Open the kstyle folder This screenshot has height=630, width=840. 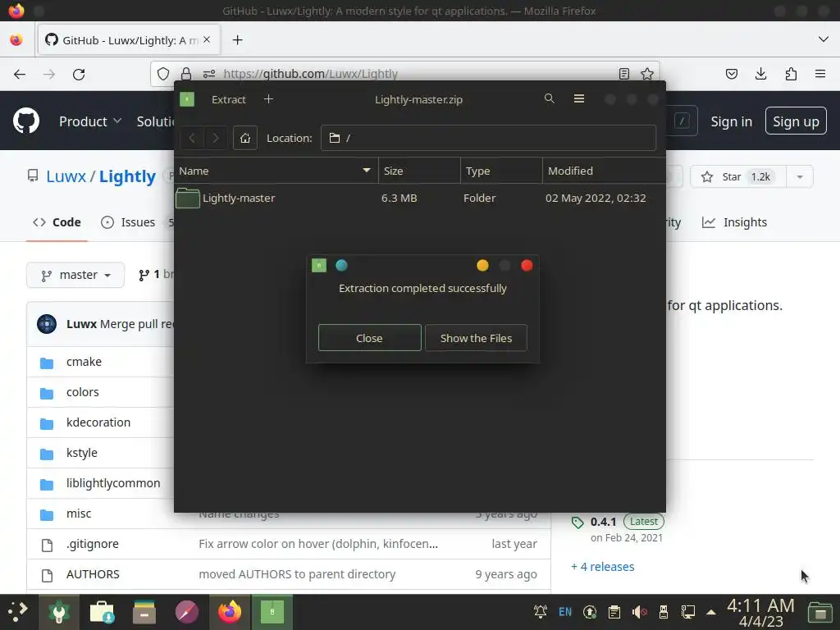[81, 453]
